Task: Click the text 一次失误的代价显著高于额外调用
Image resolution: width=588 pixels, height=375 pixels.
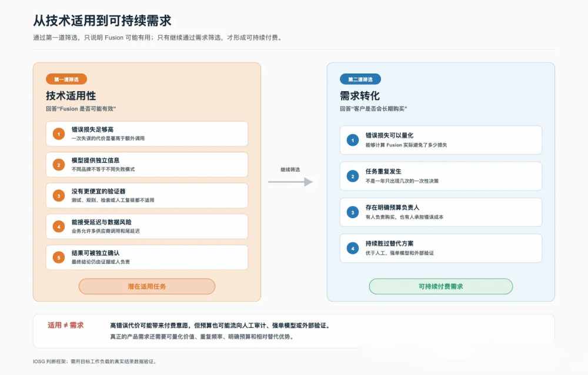Action: [x=108, y=138]
